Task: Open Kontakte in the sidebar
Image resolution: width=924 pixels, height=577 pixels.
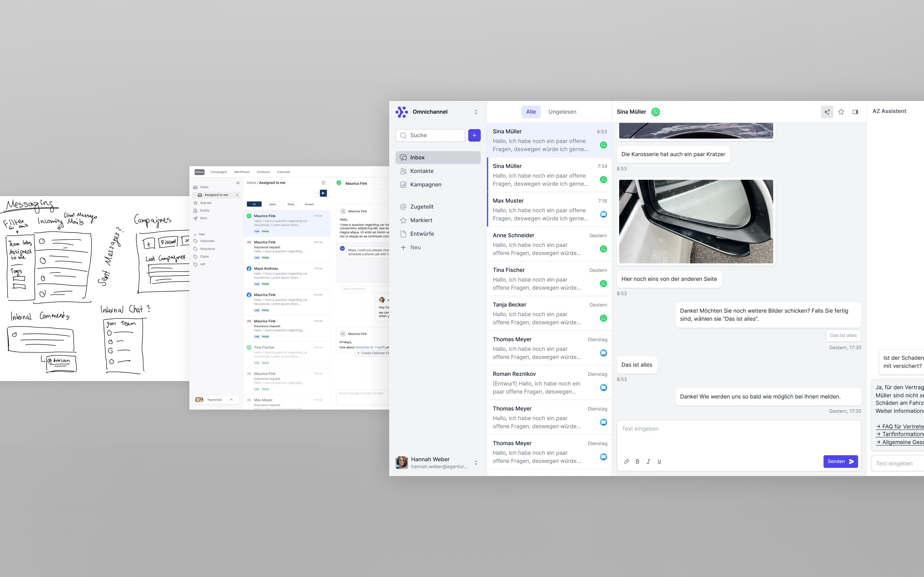Action: point(422,171)
